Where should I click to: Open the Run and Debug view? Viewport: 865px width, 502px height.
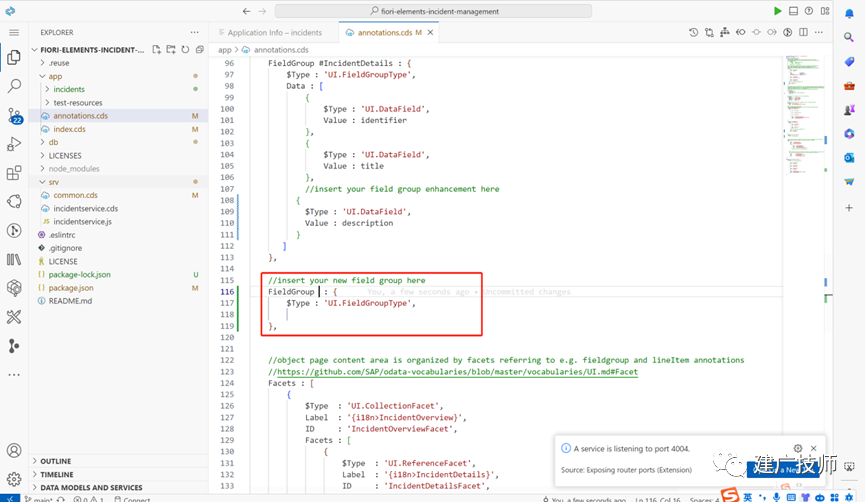pyautogui.click(x=14, y=145)
